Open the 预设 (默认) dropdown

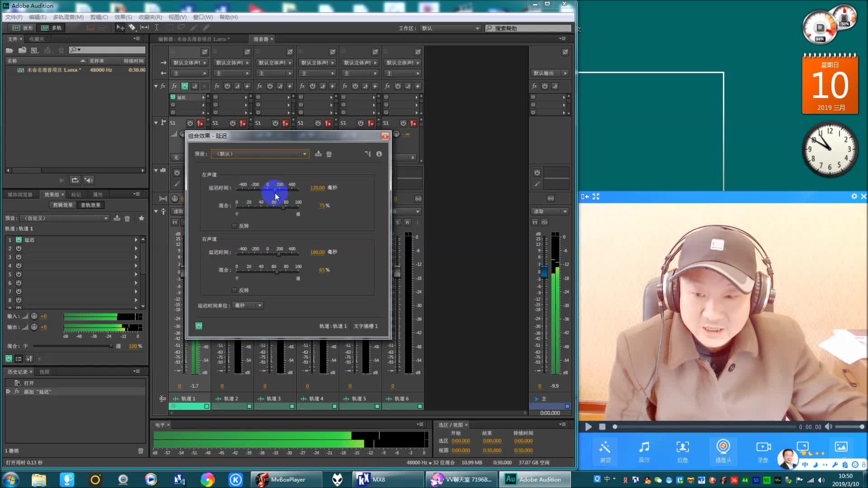pos(260,154)
